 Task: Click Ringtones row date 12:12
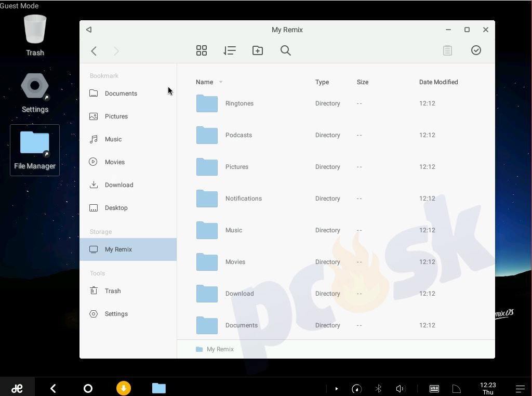tap(427, 103)
